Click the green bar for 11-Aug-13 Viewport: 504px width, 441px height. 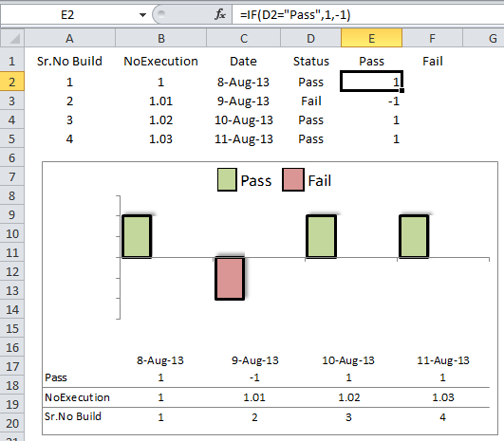click(414, 236)
